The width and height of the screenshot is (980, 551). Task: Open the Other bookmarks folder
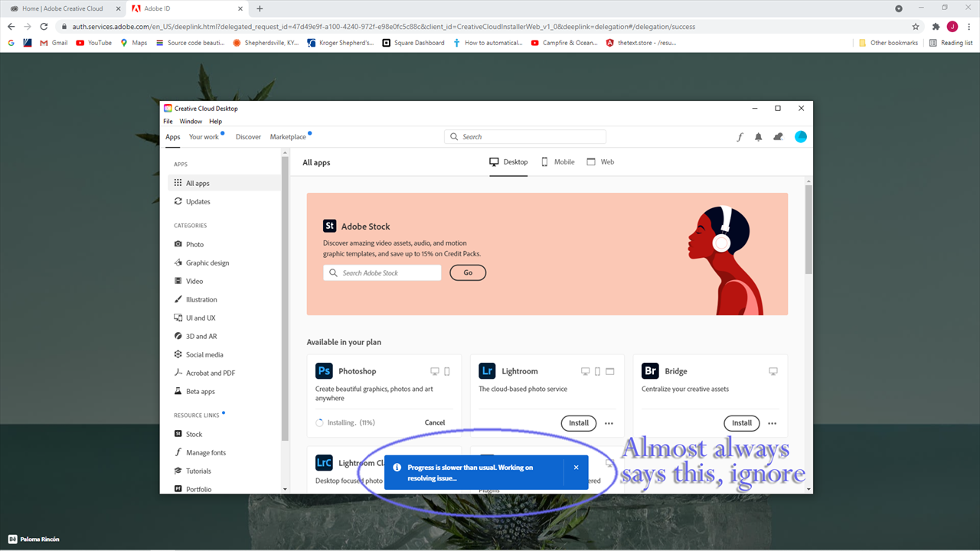pos(888,43)
